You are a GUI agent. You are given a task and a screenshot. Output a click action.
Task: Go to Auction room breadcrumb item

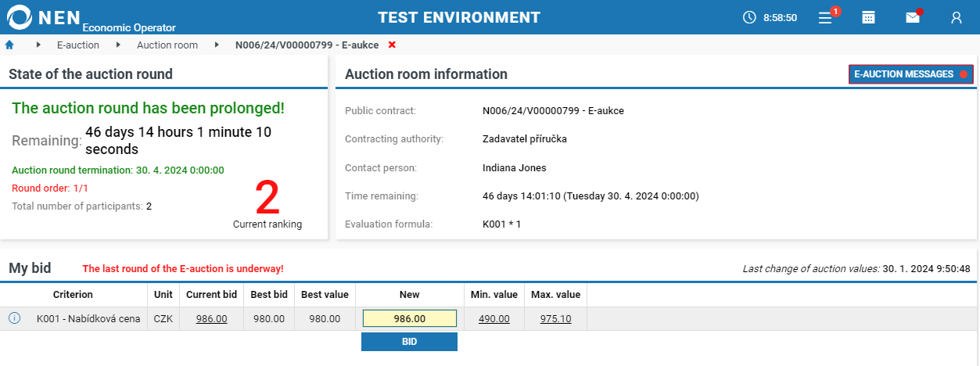coord(167,45)
